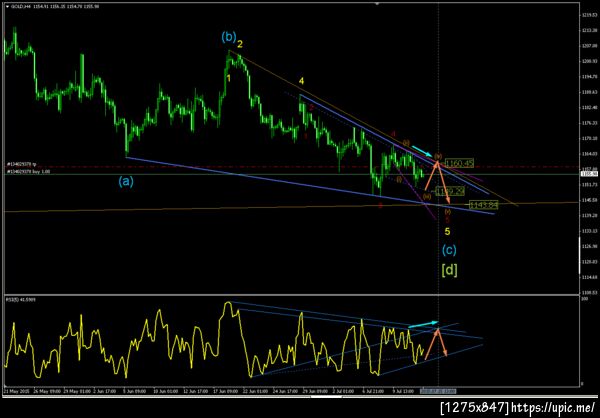The image size is (600, 418).
Task: Select the blue (b) wave label
Action: click(x=229, y=38)
